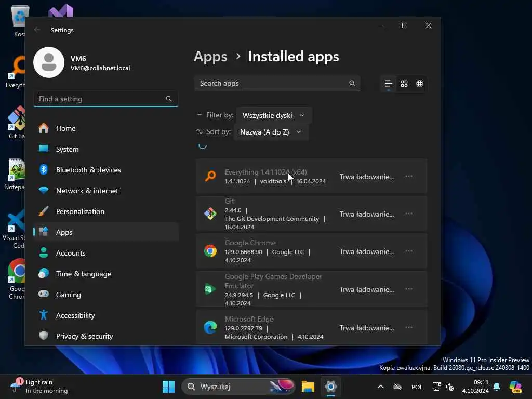Show hidden system tray icons
The height and width of the screenshot is (399, 532).
(381, 387)
